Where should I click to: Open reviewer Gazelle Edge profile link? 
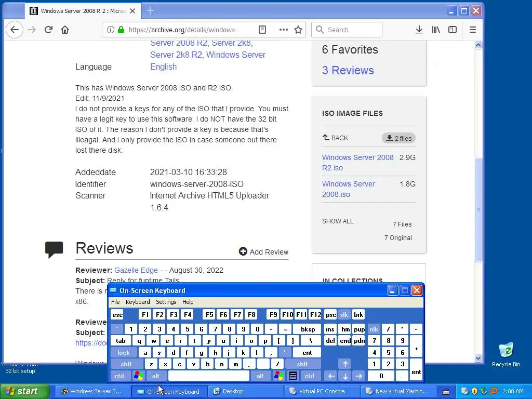click(x=136, y=270)
